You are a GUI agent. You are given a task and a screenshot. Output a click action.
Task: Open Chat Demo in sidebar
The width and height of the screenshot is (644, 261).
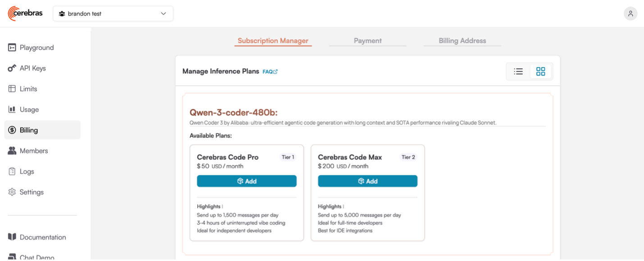42,257
